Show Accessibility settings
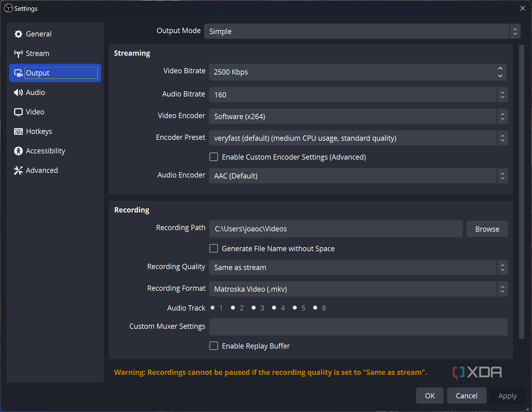Viewport: 532px width, 412px height. pyautogui.click(x=55, y=151)
